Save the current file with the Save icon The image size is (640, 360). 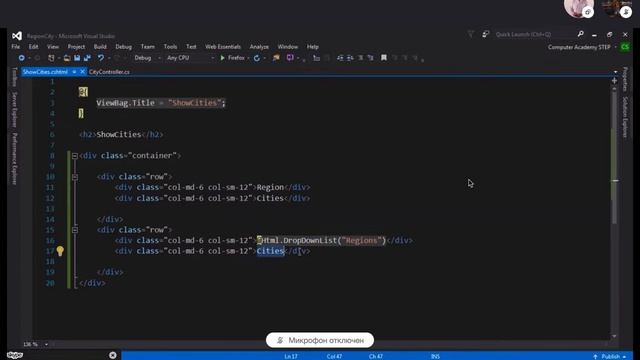pos(77,58)
